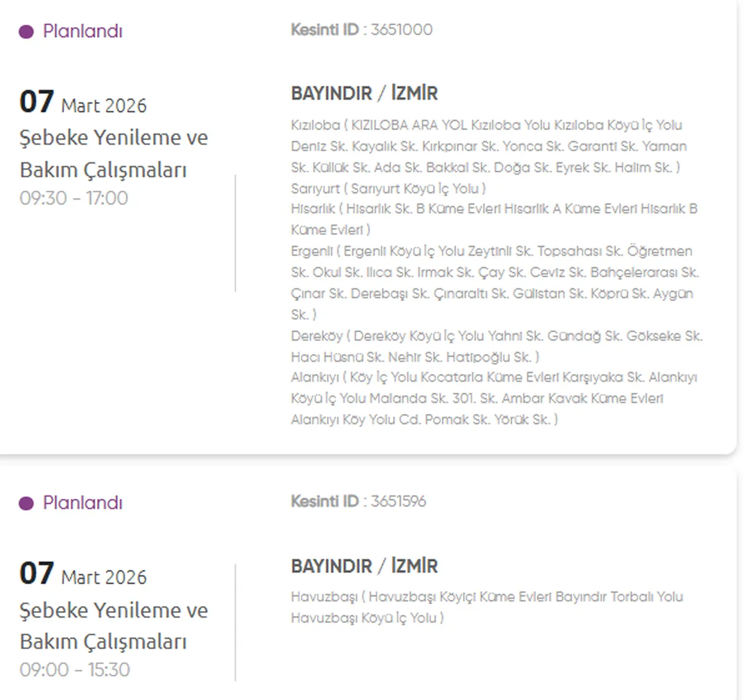Click the purple status dot for outage 3651596
The image size is (753, 700).
26,504
